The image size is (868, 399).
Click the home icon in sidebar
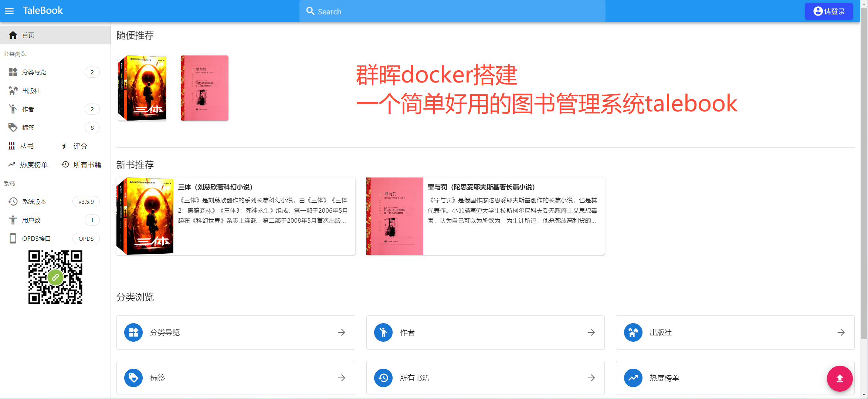(13, 35)
